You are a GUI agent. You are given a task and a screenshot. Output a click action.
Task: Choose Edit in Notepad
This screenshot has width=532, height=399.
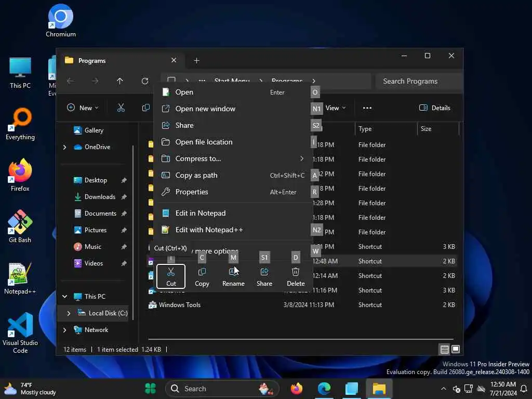(x=233, y=213)
